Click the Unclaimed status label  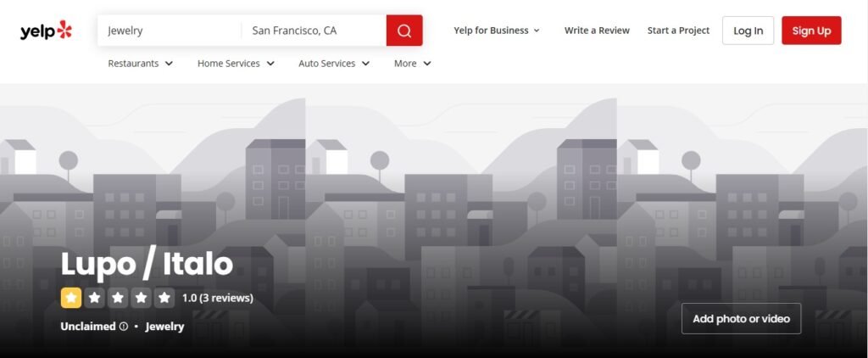[x=88, y=327]
